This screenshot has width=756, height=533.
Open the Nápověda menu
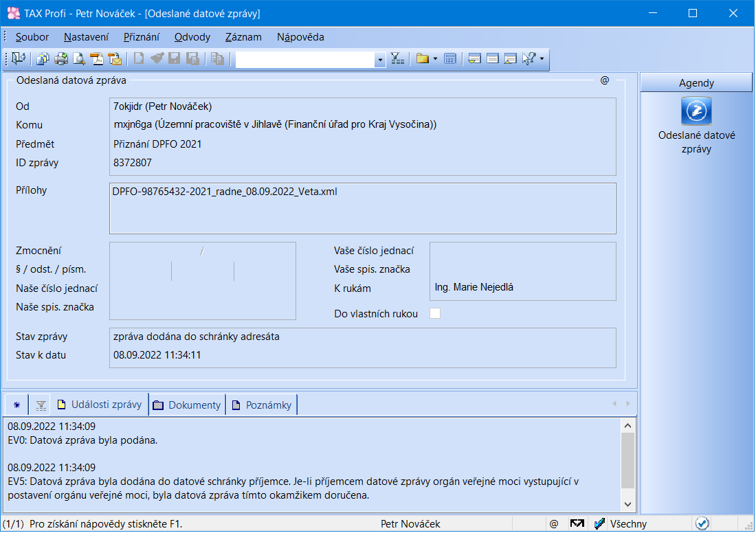[300, 37]
